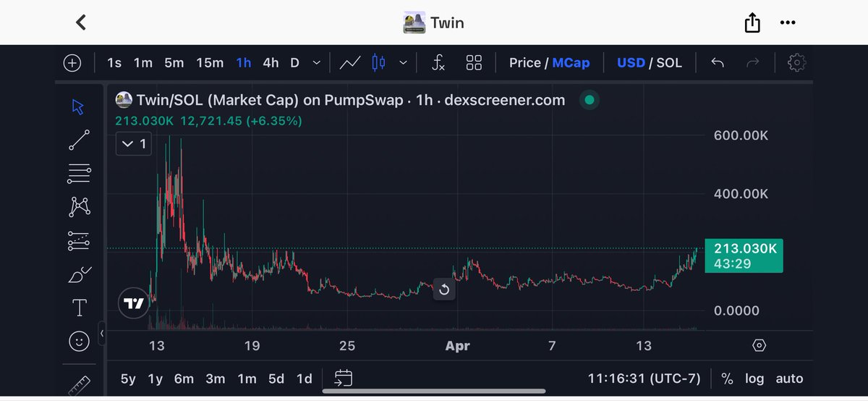Set date range to 6m
The width and height of the screenshot is (868, 401).
point(184,379)
